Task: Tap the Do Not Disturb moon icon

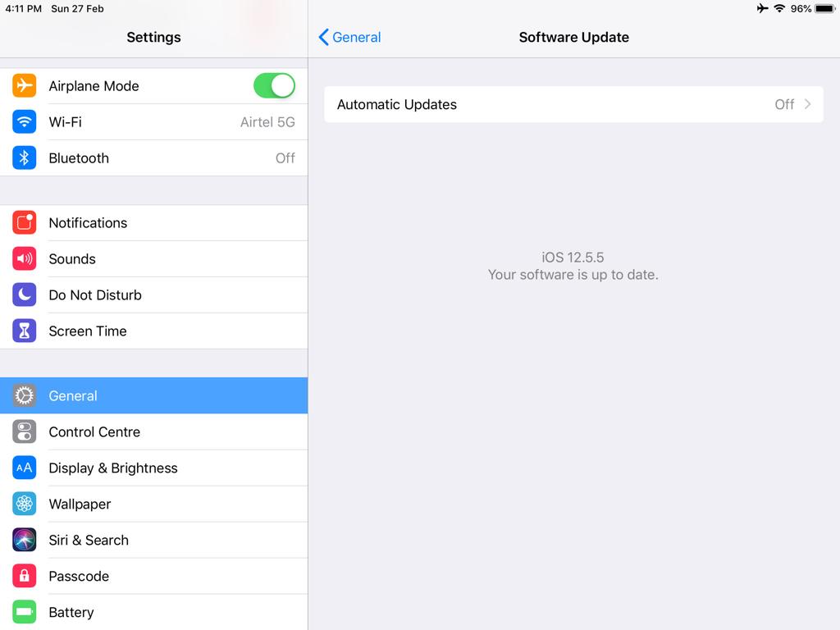Action: [x=24, y=294]
